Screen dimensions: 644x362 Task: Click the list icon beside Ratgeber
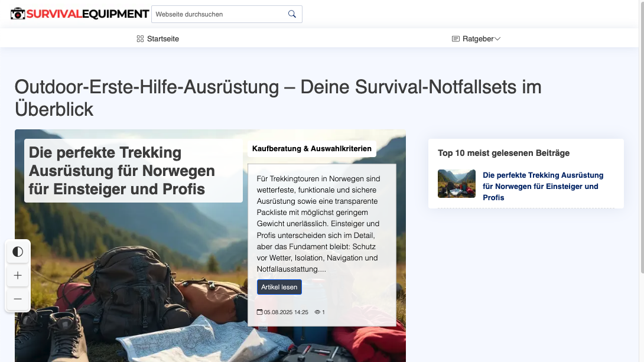(x=456, y=39)
